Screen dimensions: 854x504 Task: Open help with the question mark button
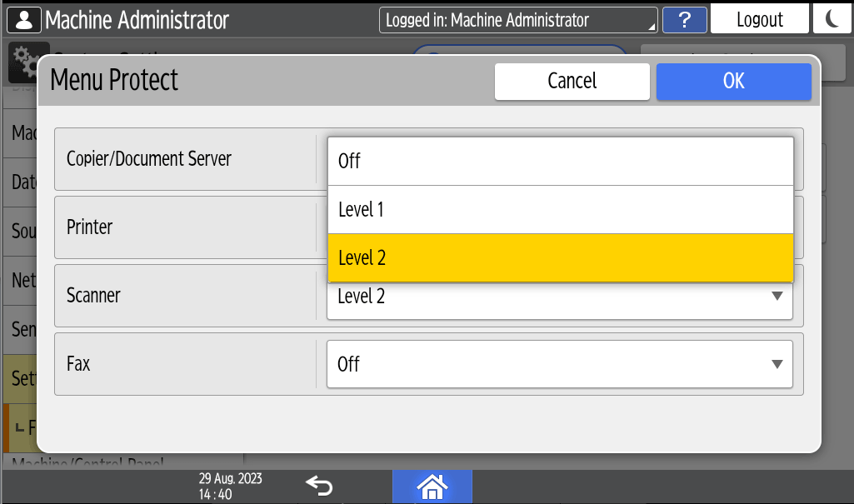684,20
